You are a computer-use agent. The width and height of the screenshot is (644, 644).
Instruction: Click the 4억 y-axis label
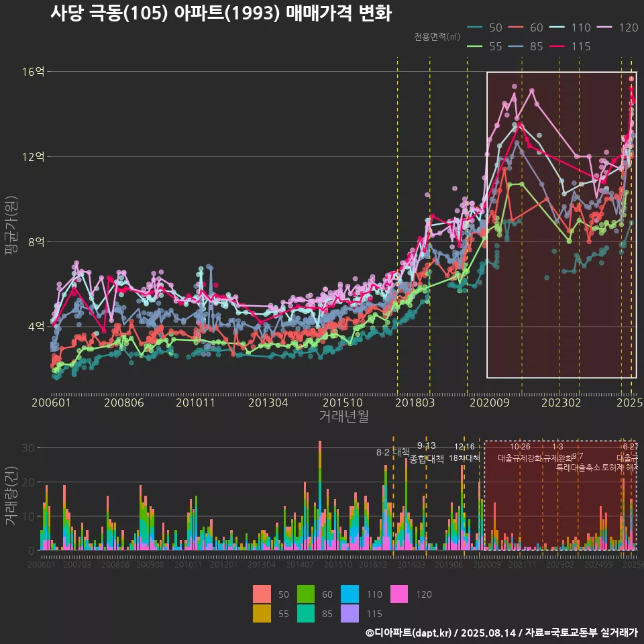(x=36, y=327)
